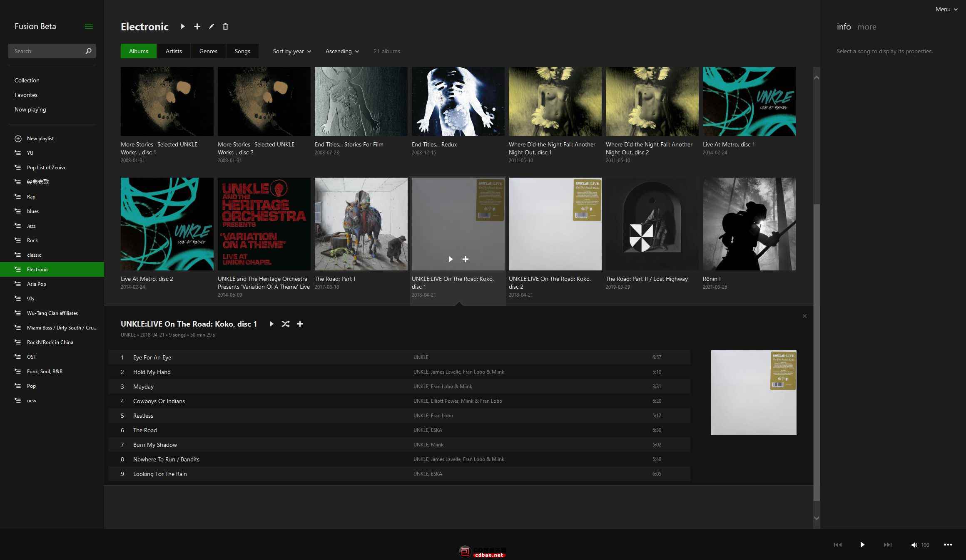Screen dimensions: 966x560
Task: Open The Road: Part II / Lost Highway cover
Action: (652, 224)
